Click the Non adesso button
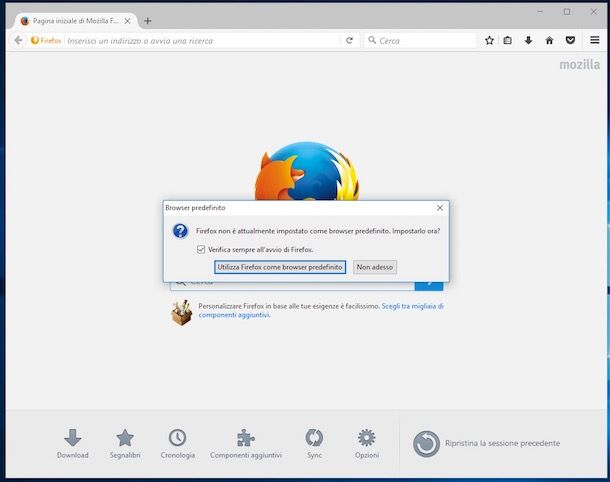The image size is (610, 482). point(375,267)
